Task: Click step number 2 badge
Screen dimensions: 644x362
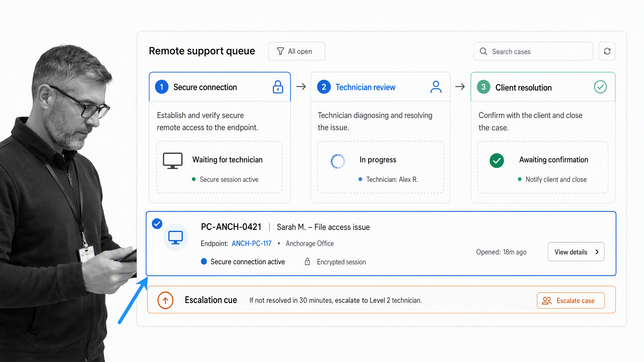Action: pos(324,87)
